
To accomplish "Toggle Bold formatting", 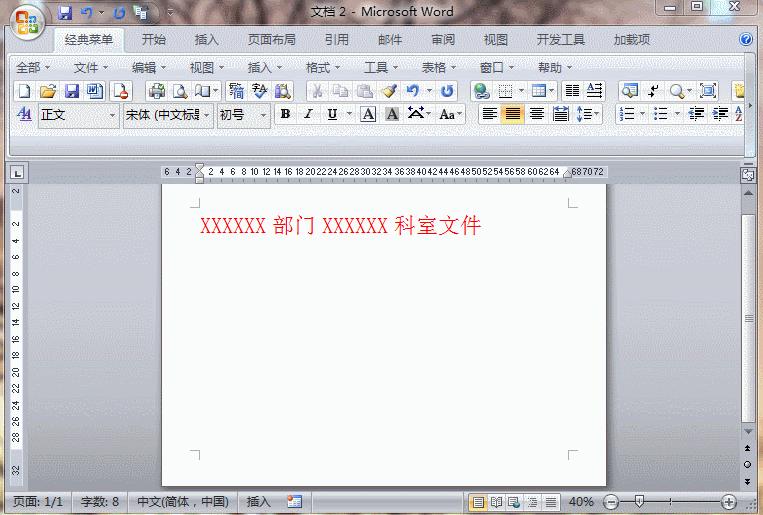I will pyautogui.click(x=286, y=115).
